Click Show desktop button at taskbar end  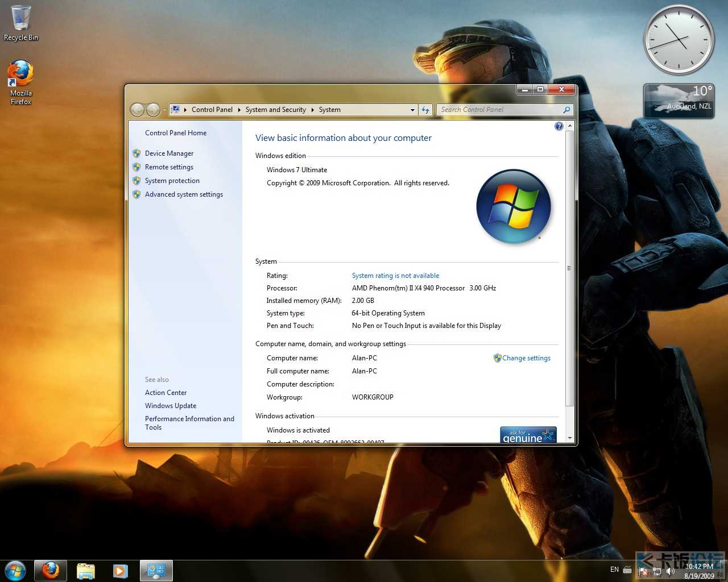click(723, 571)
